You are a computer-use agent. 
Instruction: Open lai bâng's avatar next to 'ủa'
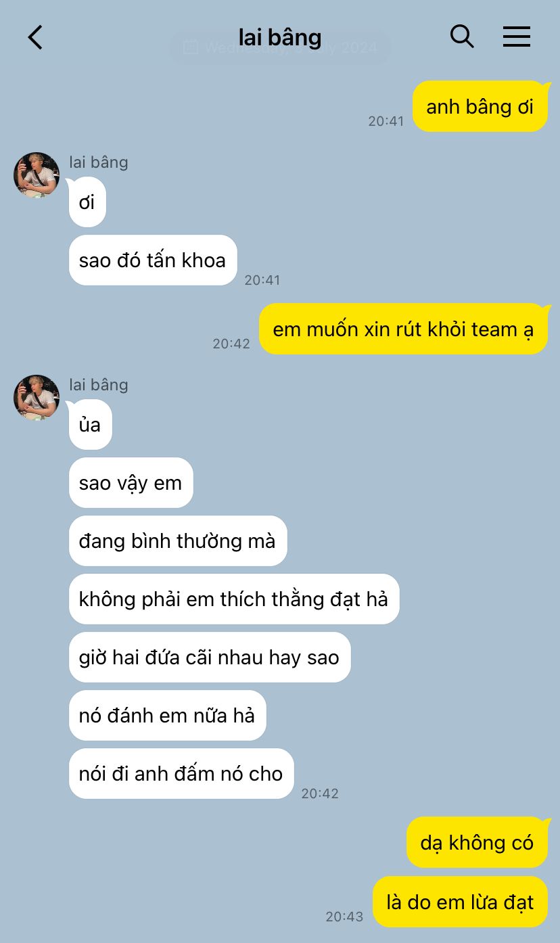point(37,398)
